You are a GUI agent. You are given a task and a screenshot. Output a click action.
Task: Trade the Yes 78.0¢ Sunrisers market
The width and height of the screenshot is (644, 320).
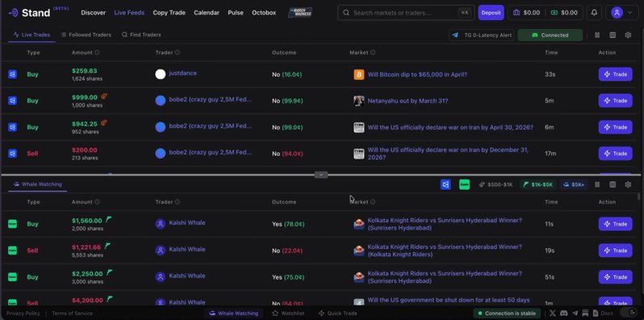click(615, 224)
